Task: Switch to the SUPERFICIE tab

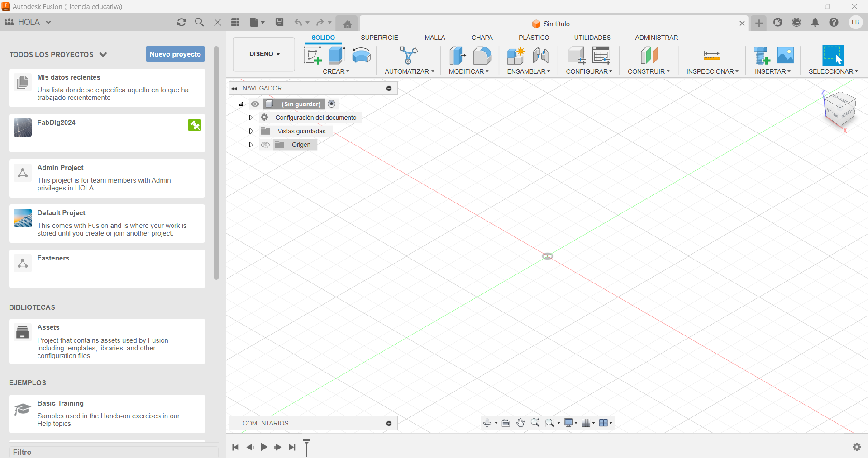Action: tap(379, 38)
